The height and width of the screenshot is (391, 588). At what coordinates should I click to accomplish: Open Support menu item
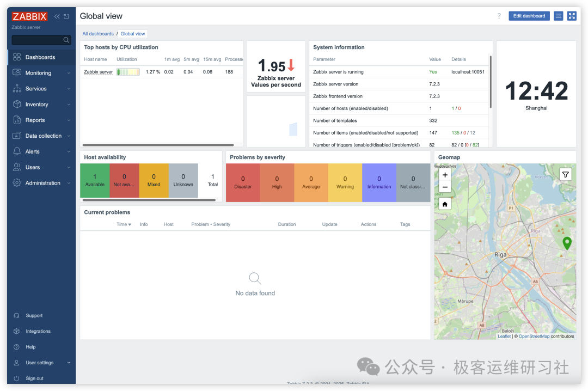tap(41, 315)
